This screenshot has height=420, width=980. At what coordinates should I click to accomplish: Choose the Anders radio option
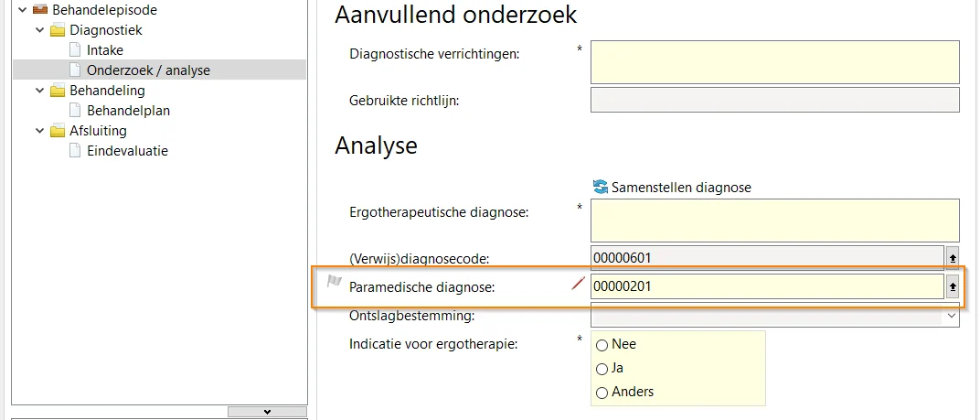602,393
